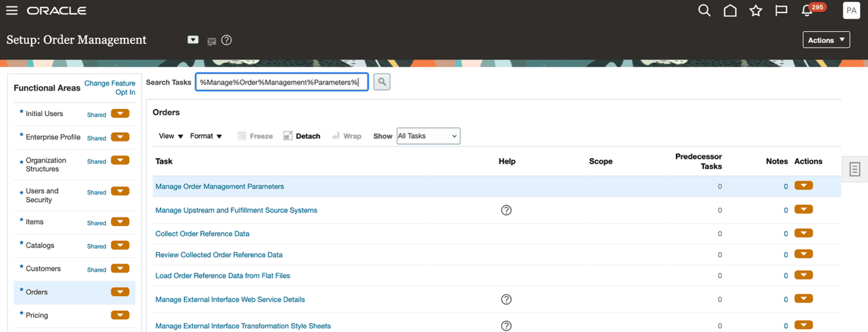868x332 pixels.
Task: Select the Enterprise Profile functional area
Action: (x=53, y=137)
